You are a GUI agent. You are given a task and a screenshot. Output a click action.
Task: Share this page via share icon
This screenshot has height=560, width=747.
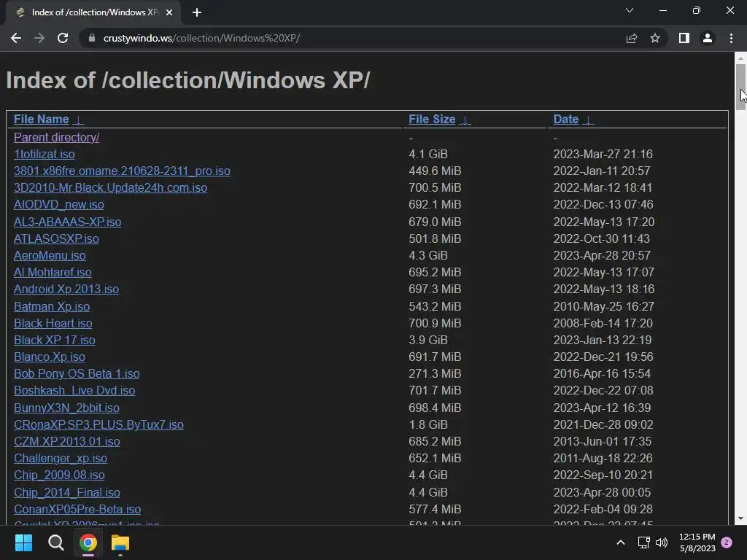click(632, 38)
